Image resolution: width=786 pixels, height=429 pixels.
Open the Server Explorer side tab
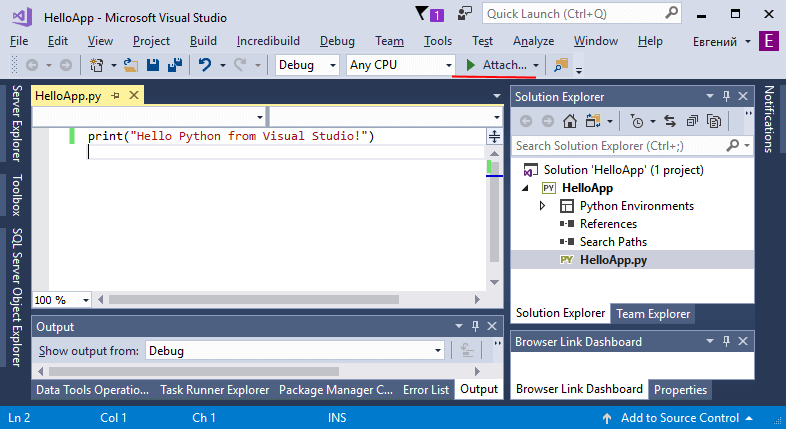click(17, 123)
